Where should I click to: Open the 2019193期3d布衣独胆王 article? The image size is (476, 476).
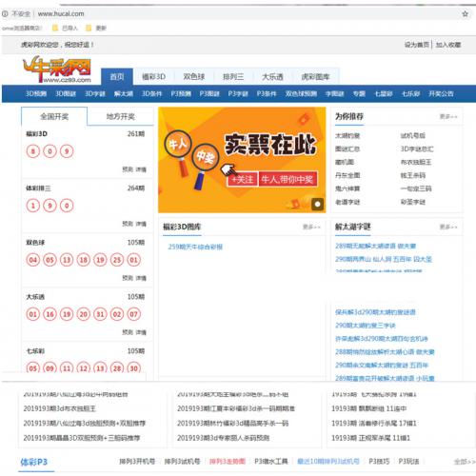59,408
